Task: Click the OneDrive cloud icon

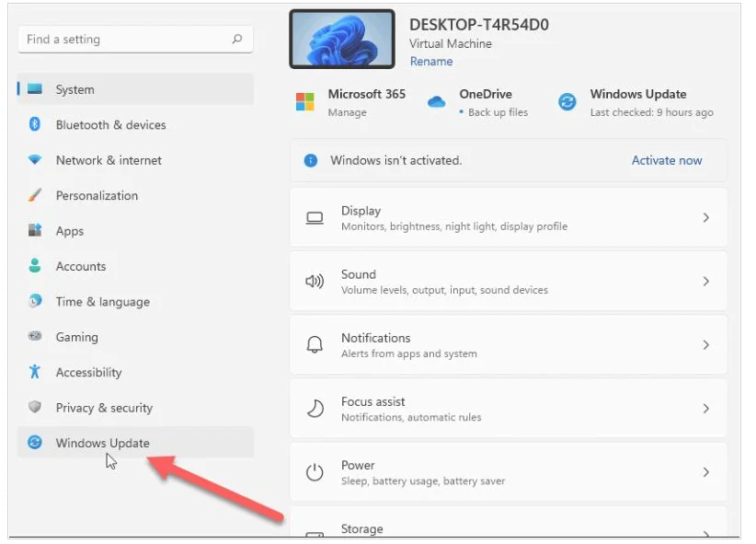Action: pos(437,102)
